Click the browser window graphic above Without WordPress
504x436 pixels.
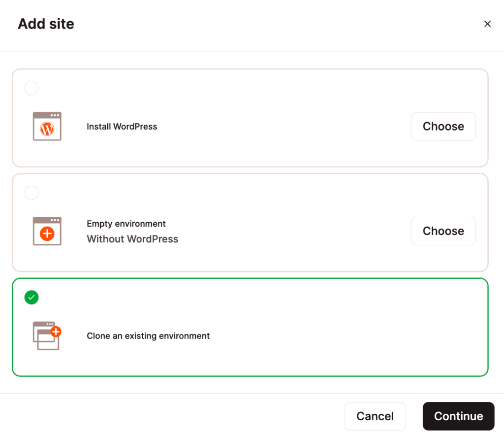point(47,231)
